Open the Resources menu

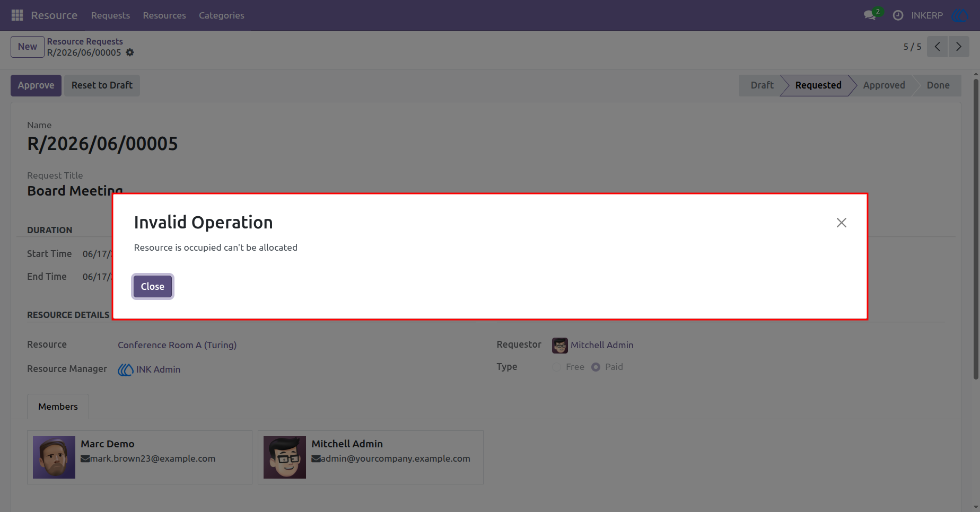(x=164, y=15)
